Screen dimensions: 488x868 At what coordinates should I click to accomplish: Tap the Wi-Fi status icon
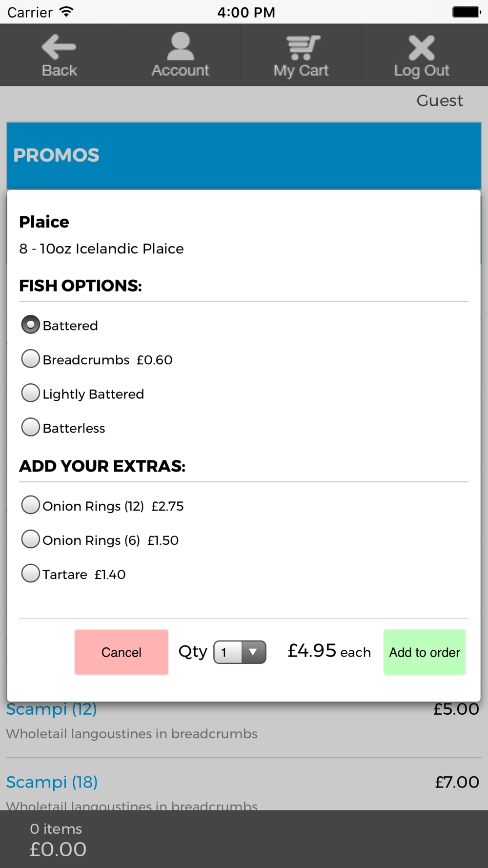pos(66,12)
